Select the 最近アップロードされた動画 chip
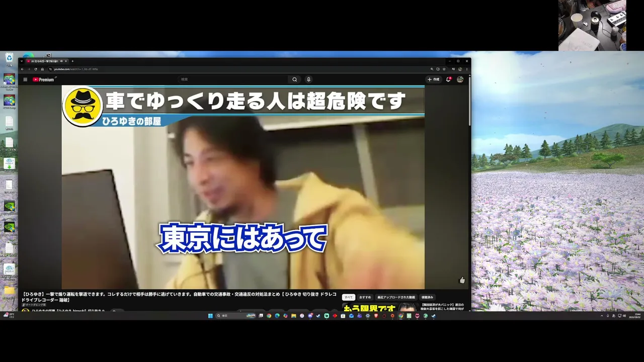Viewport: 644px width, 362px height. (396, 297)
